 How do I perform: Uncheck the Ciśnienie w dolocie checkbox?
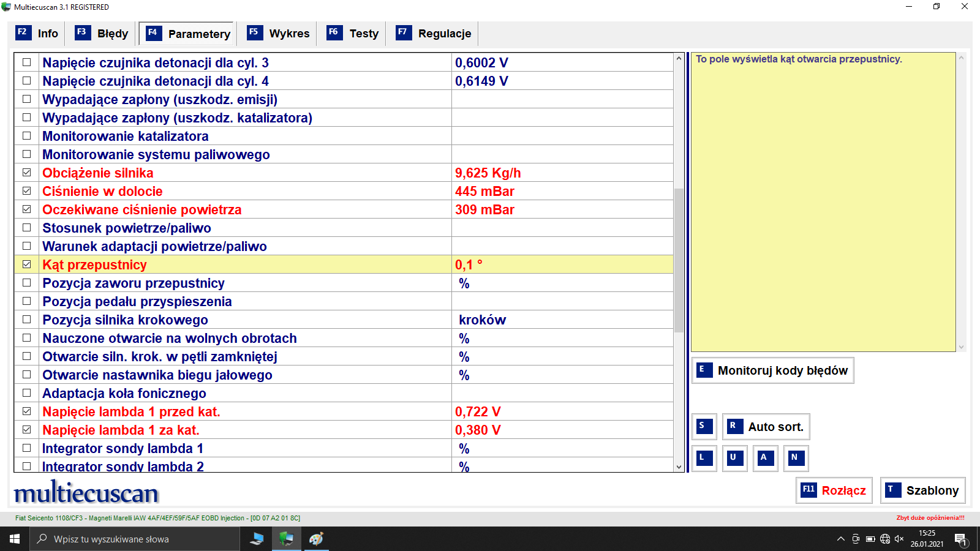tap(27, 191)
